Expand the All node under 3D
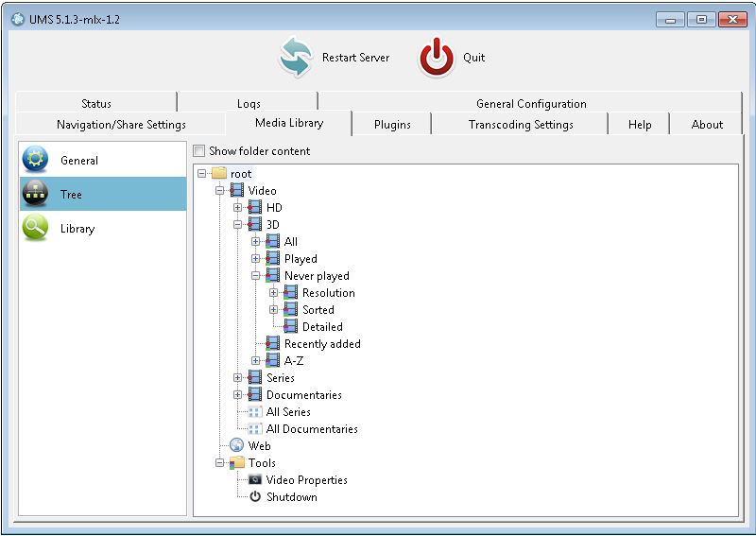This screenshot has height=536, width=756. pos(255,241)
